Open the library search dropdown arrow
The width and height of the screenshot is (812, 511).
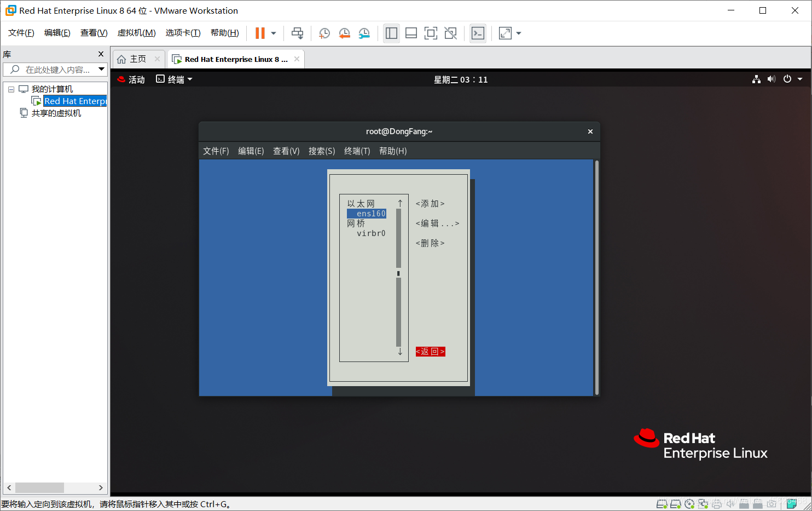101,70
